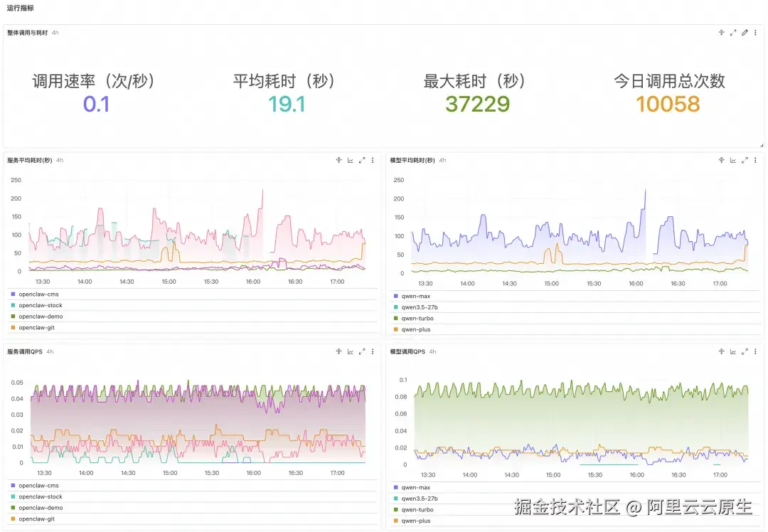
Task: Click the explore icon on 服务调用QPS panel
Action: [338, 351]
